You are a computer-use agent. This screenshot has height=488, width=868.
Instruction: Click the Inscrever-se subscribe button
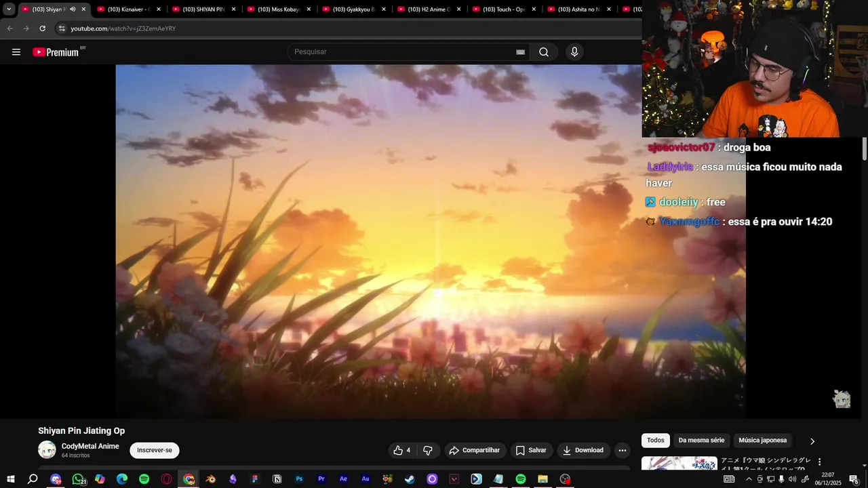[x=155, y=450]
